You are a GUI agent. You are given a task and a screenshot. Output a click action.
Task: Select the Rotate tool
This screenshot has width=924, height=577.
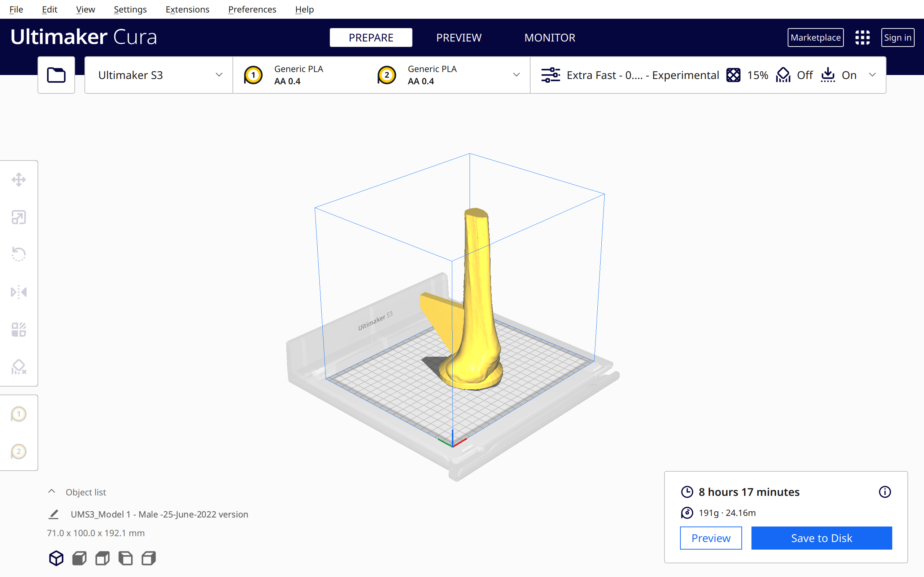[x=19, y=254]
